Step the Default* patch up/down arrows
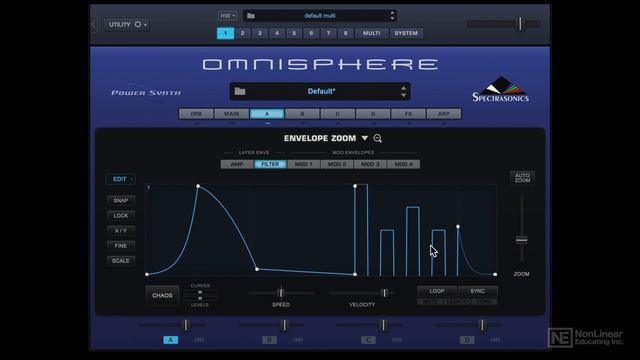Image resolution: width=640 pixels, height=360 pixels. [x=403, y=91]
